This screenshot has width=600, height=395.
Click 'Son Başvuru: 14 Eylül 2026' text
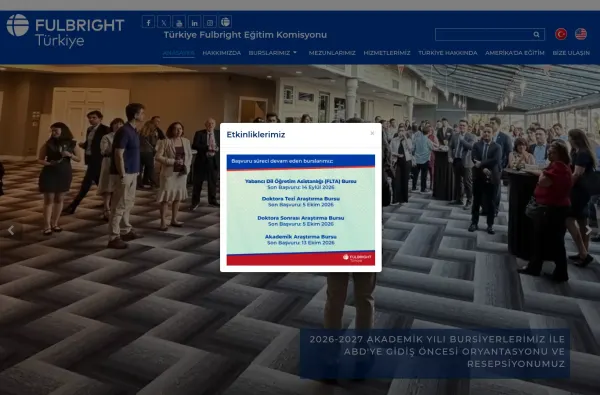click(x=301, y=187)
